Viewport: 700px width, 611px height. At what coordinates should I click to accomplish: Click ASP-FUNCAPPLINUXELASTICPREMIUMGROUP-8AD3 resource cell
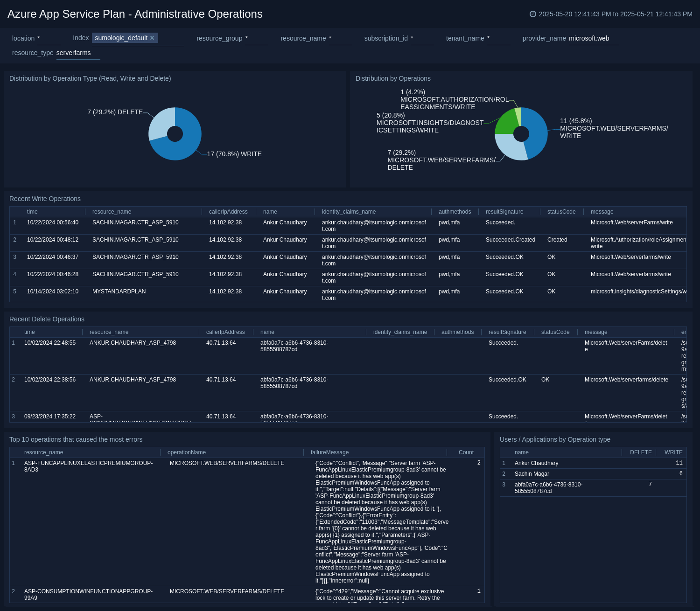point(89,466)
